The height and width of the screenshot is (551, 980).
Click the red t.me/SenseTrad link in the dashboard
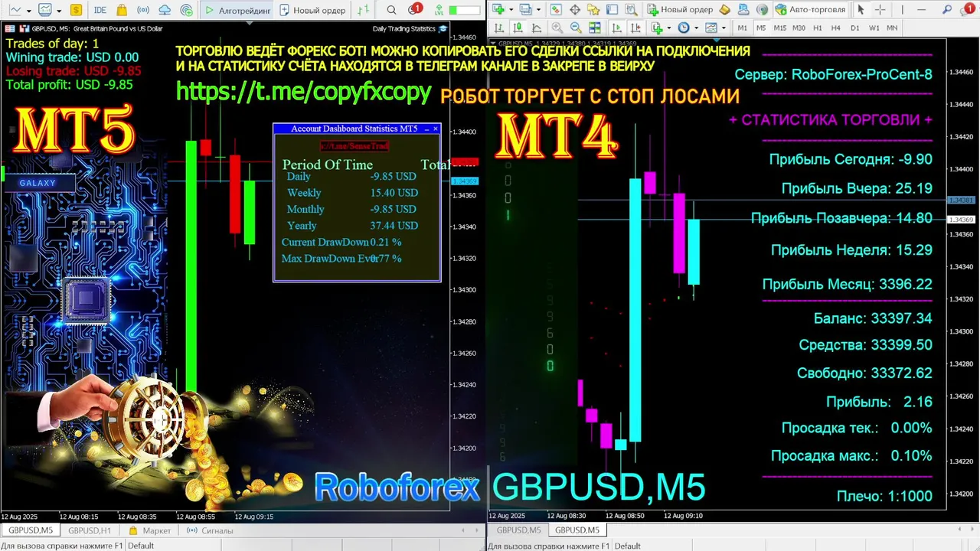pos(354,145)
